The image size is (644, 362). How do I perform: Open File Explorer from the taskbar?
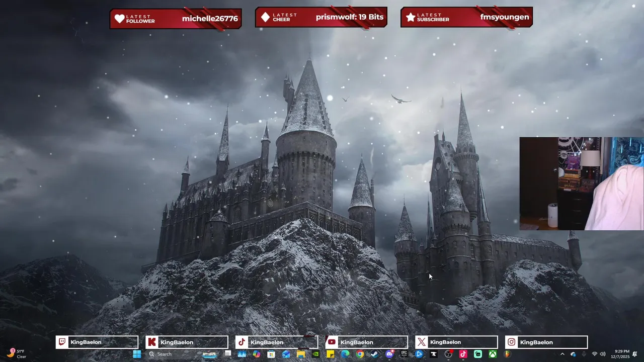tap(301, 354)
